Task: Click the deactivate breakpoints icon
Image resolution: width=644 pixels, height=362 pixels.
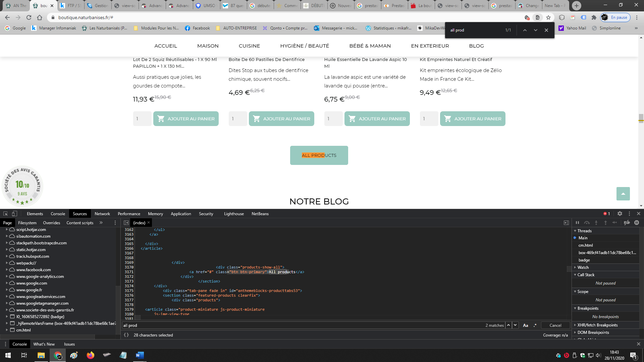Action: pyautogui.click(x=627, y=223)
